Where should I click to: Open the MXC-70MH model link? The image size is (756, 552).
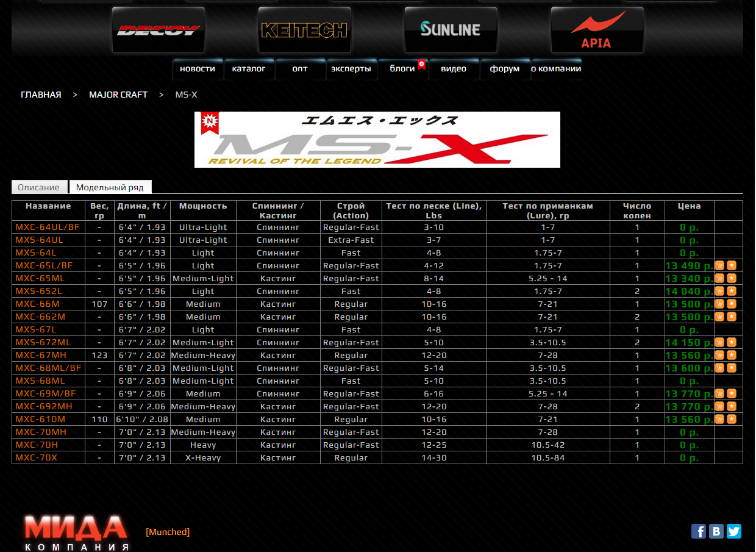[41, 432]
